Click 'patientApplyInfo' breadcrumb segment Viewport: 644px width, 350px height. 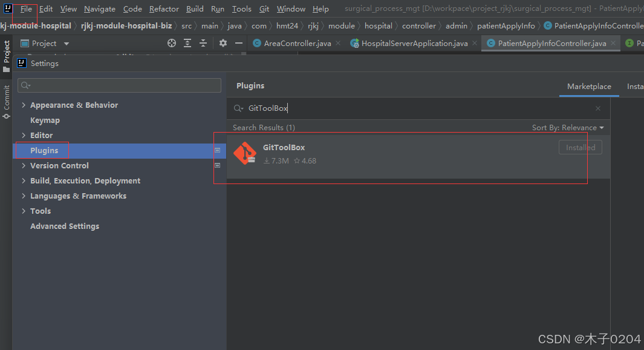coord(506,25)
